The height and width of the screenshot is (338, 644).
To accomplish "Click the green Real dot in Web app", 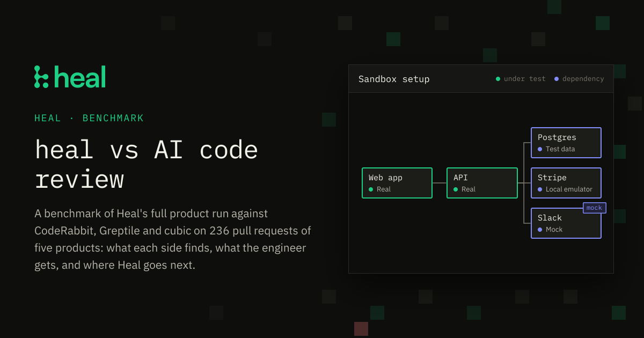I will tap(371, 189).
